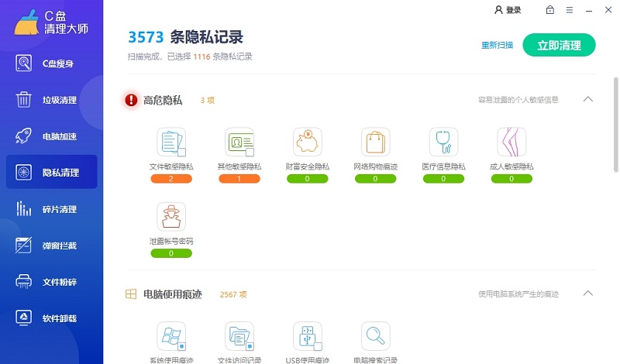This screenshot has height=364, width=620.
Task: Open the hamburger menu in title bar
Action: 570,10
